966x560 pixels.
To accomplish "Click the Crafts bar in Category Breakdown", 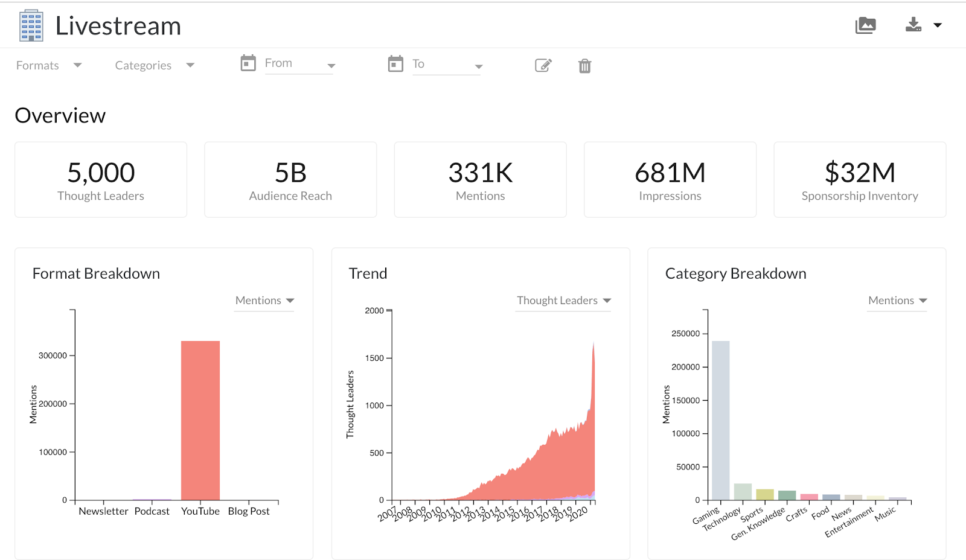I will [809, 497].
